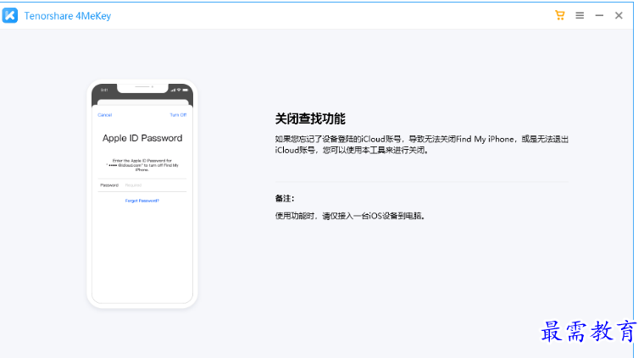
Task: Click Cancel in the phone mockup
Action: point(105,115)
